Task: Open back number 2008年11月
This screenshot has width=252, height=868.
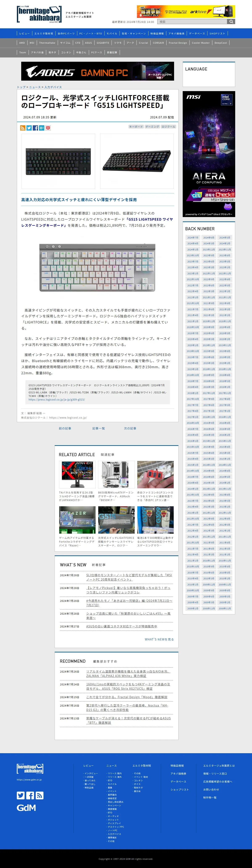Action: point(225,609)
